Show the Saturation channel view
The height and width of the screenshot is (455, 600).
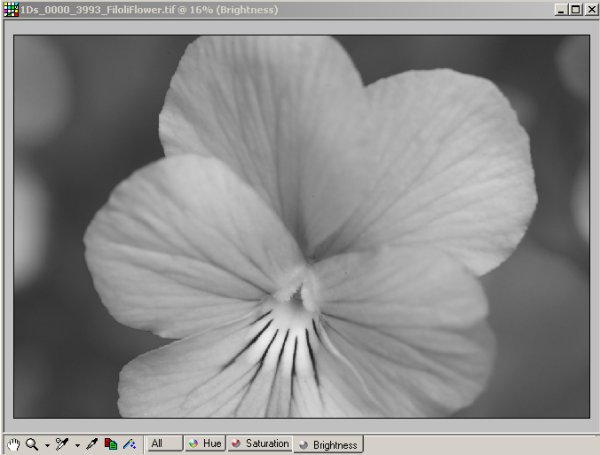(x=260, y=443)
